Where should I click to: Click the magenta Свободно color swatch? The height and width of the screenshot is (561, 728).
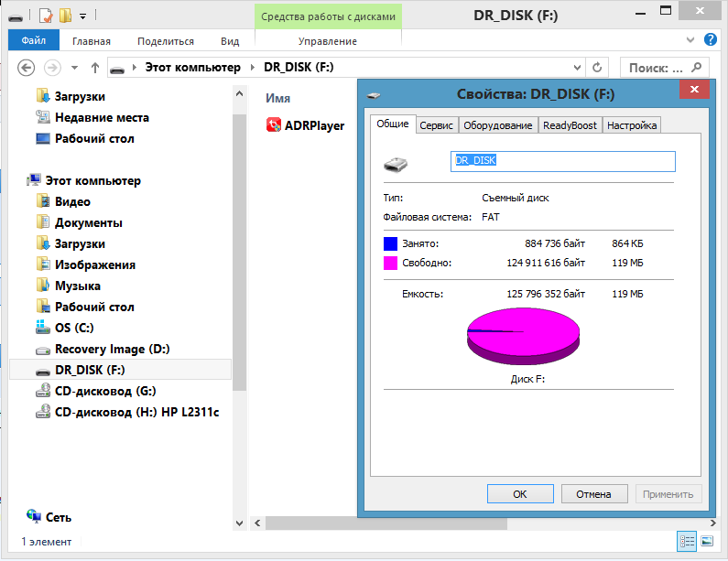coord(390,263)
